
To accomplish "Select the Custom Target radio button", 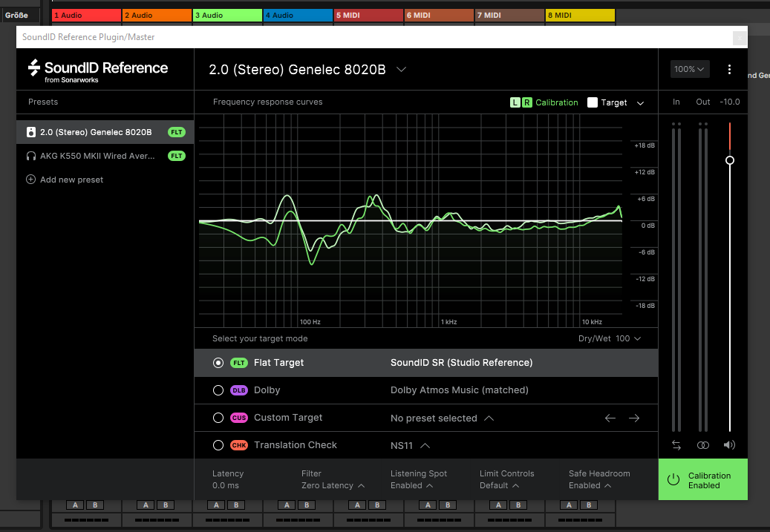I will [x=218, y=418].
